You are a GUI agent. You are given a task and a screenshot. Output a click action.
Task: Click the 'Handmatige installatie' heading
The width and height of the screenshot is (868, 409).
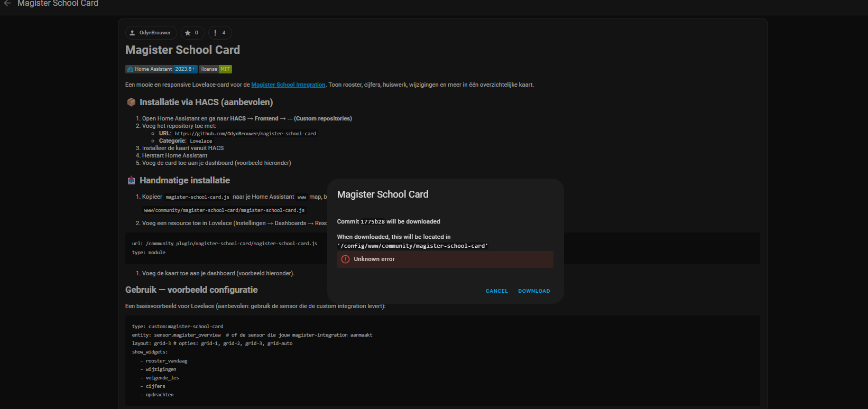[x=184, y=180]
